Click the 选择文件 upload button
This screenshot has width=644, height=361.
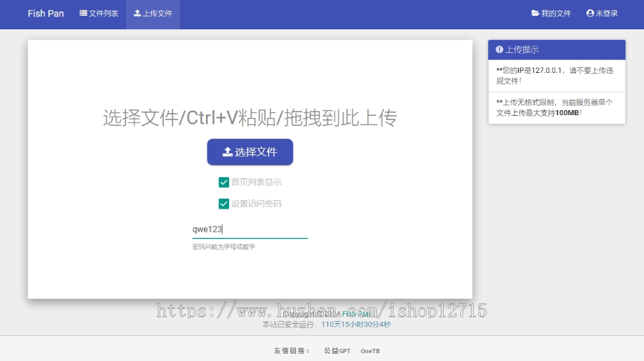[250, 152]
